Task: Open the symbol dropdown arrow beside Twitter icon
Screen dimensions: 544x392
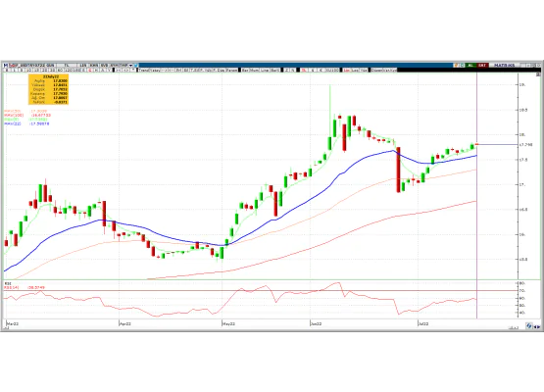Action: pos(130,66)
